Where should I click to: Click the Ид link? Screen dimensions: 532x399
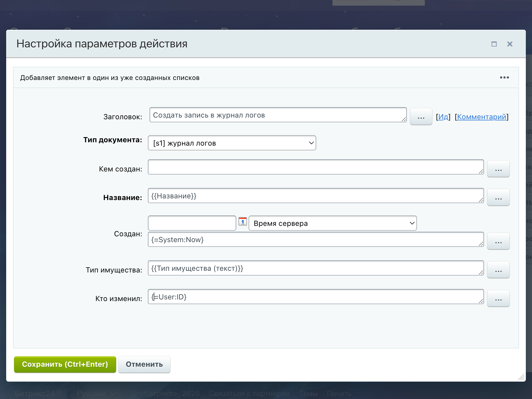click(x=443, y=117)
